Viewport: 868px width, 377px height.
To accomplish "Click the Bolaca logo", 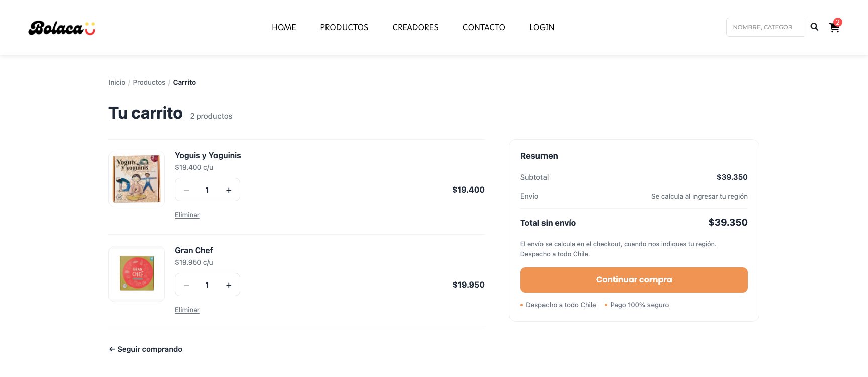I will 62,28.
